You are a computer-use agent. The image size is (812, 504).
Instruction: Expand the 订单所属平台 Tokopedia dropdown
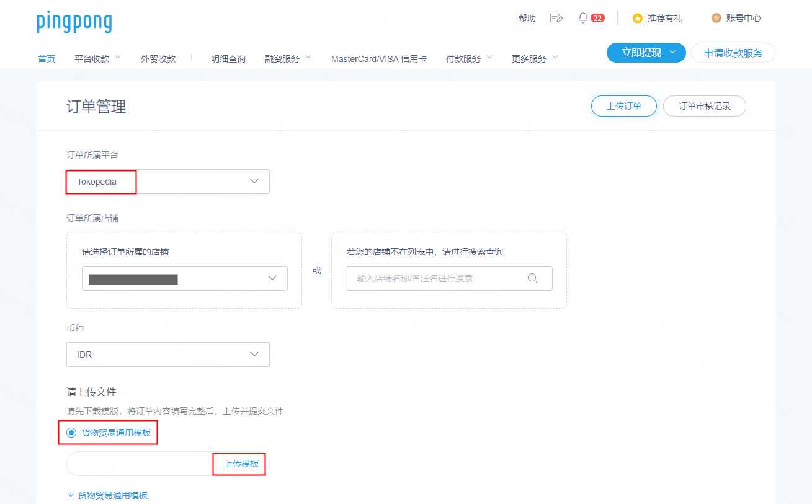click(168, 182)
